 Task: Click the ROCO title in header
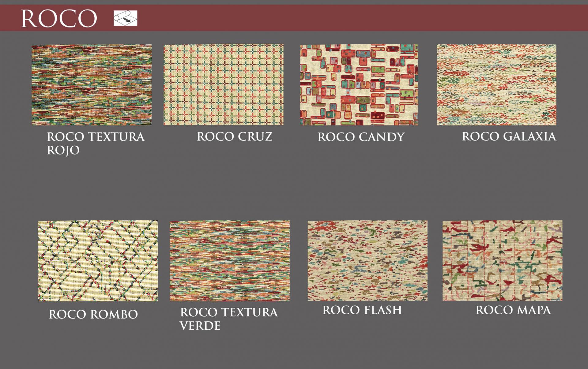point(59,18)
